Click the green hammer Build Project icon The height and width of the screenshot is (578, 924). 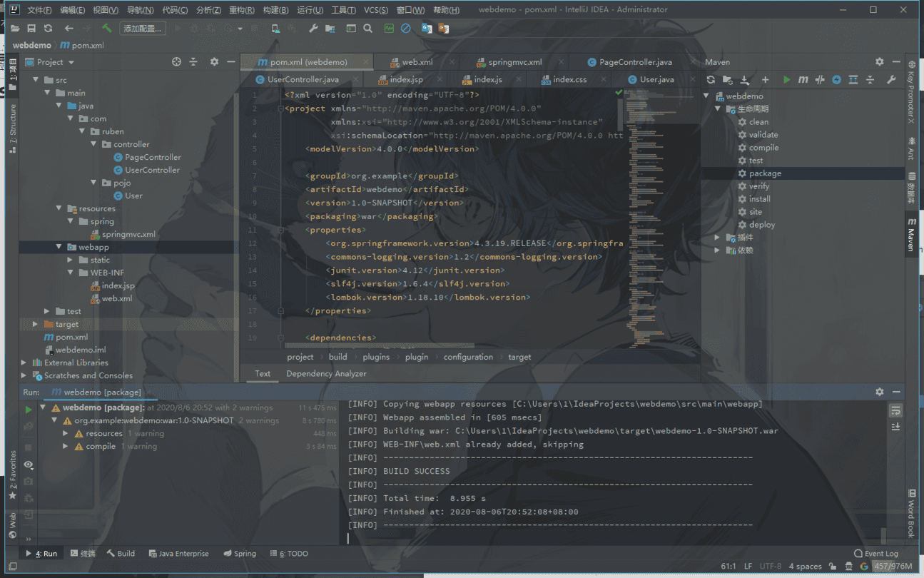click(106, 29)
